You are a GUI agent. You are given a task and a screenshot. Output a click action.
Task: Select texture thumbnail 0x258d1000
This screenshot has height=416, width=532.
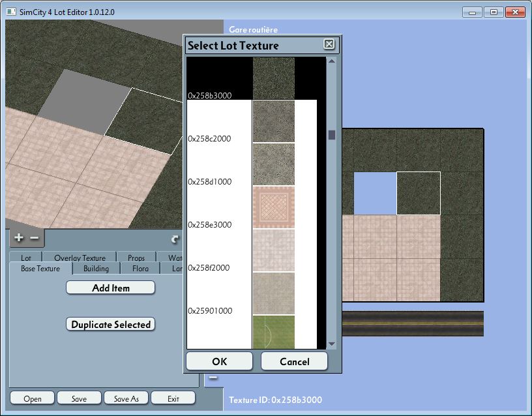pos(273,164)
